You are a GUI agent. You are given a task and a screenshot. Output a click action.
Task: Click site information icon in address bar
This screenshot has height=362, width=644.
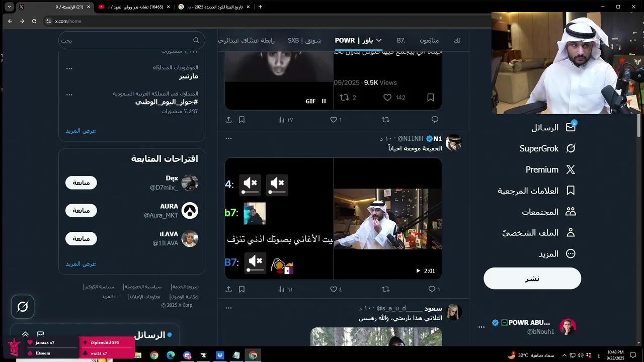coord(49,21)
